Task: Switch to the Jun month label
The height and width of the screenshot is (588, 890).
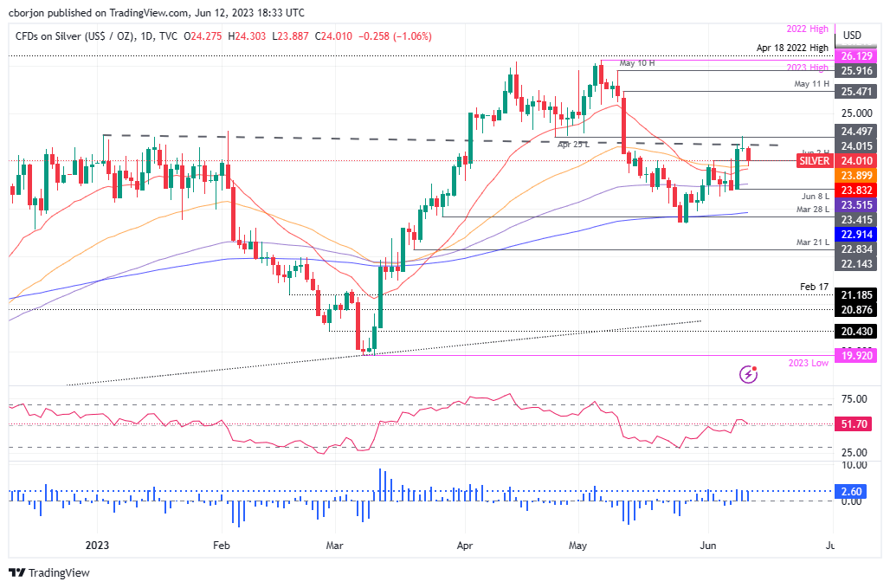Action: pyautogui.click(x=708, y=546)
